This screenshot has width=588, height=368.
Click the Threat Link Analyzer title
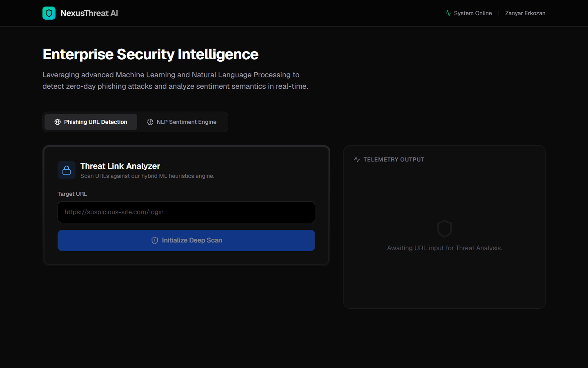pyautogui.click(x=120, y=166)
